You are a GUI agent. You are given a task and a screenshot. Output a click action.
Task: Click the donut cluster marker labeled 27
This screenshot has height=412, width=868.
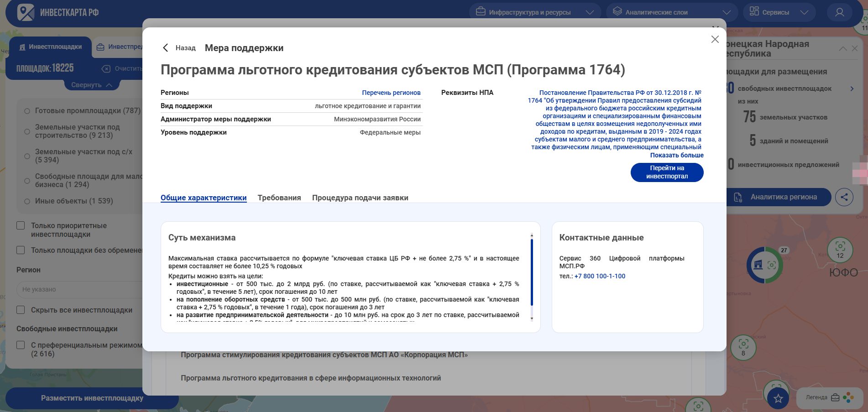[765, 265]
